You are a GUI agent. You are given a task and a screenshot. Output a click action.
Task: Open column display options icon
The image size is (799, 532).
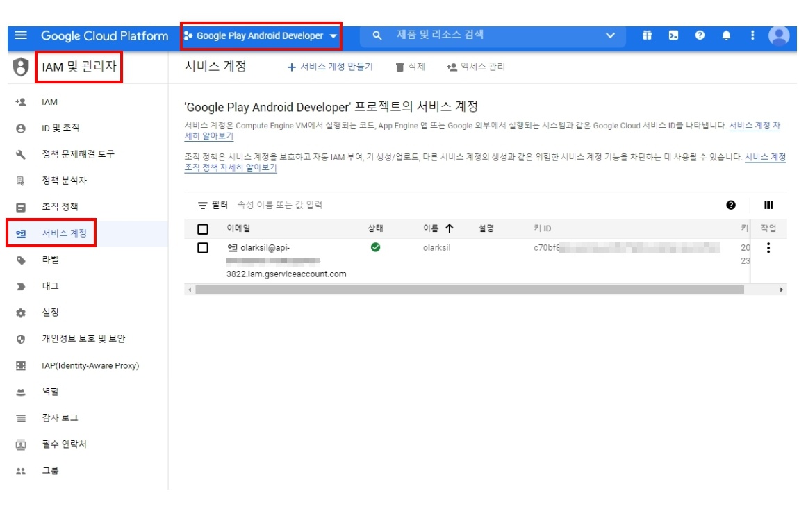click(768, 205)
